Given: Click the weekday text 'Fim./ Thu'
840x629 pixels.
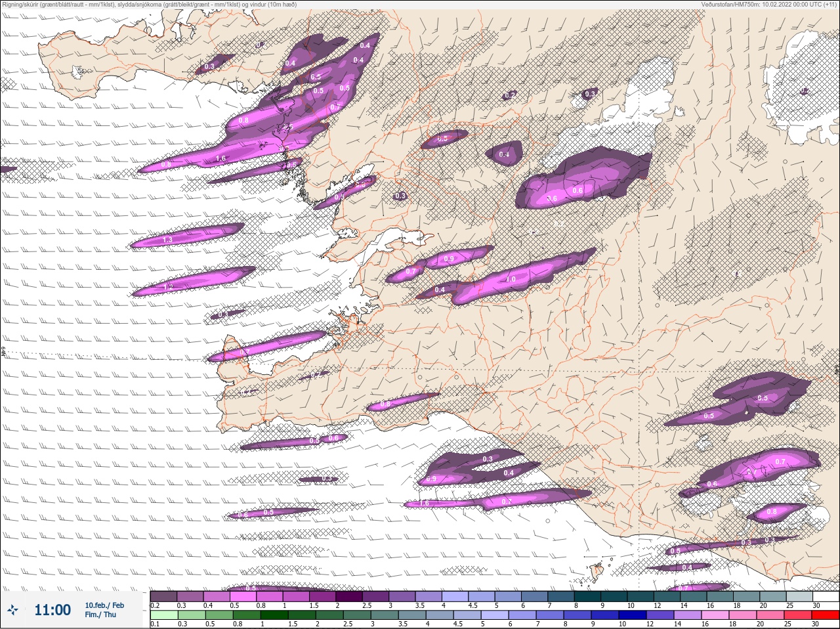Looking at the screenshot, I should [x=100, y=615].
